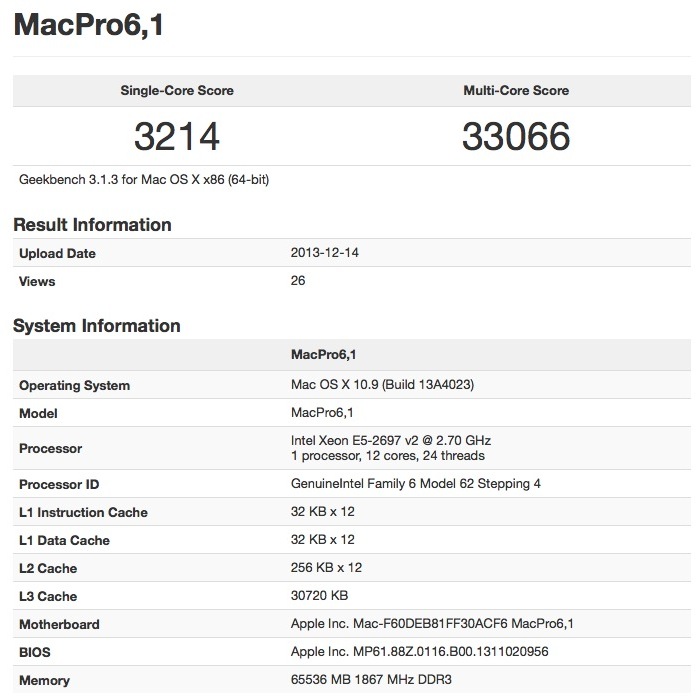The image size is (700, 696).
Task: Click the Memory row label
Action: click(44, 681)
